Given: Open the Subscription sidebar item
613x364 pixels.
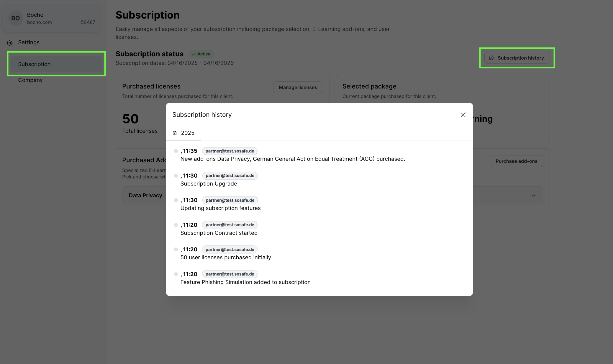Looking at the screenshot, I should pyautogui.click(x=56, y=64).
